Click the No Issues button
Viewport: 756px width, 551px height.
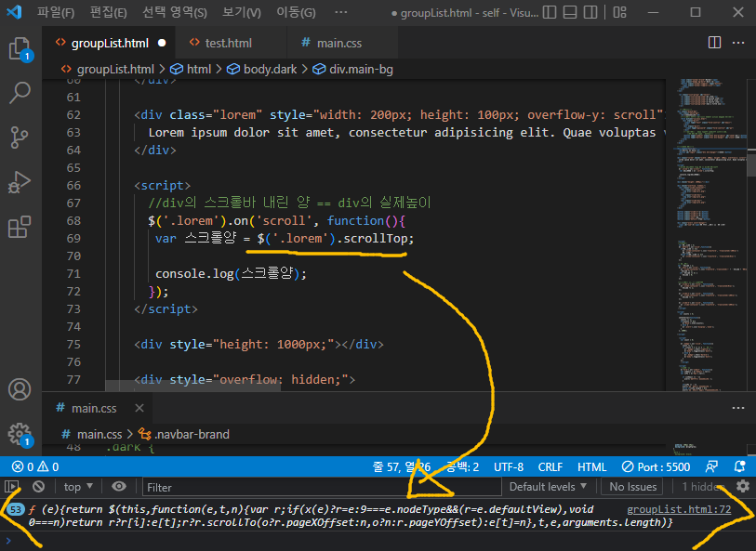pos(632,487)
